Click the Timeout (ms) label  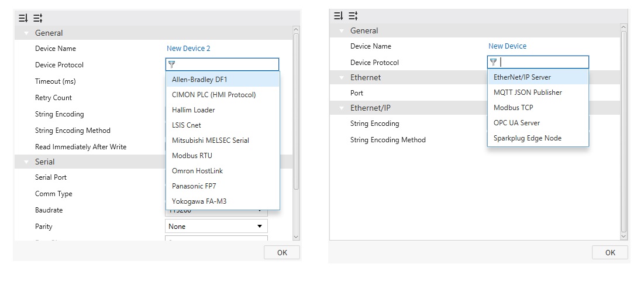pos(56,81)
